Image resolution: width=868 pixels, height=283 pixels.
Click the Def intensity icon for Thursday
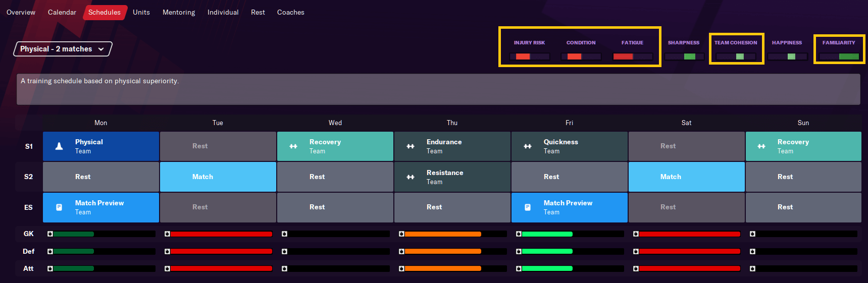point(401,251)
